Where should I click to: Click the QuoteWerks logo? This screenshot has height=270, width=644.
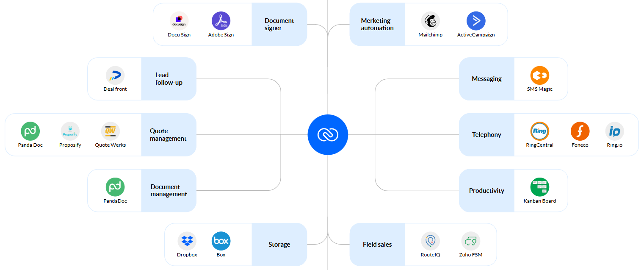(x=110, y=131)
